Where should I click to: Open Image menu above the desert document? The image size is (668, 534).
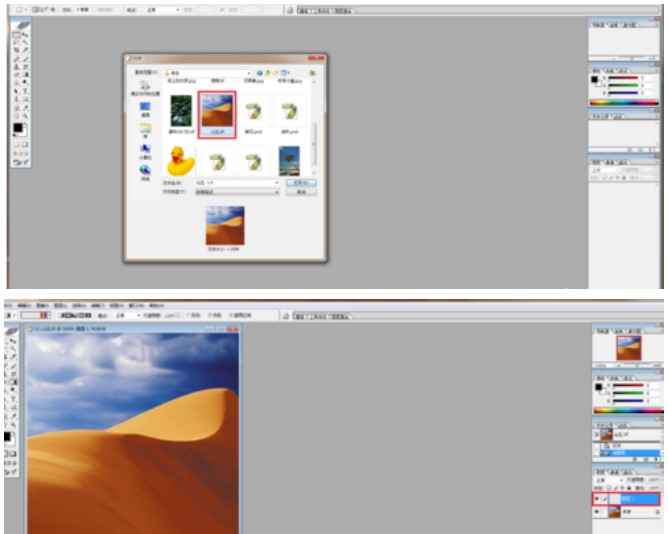42,306
